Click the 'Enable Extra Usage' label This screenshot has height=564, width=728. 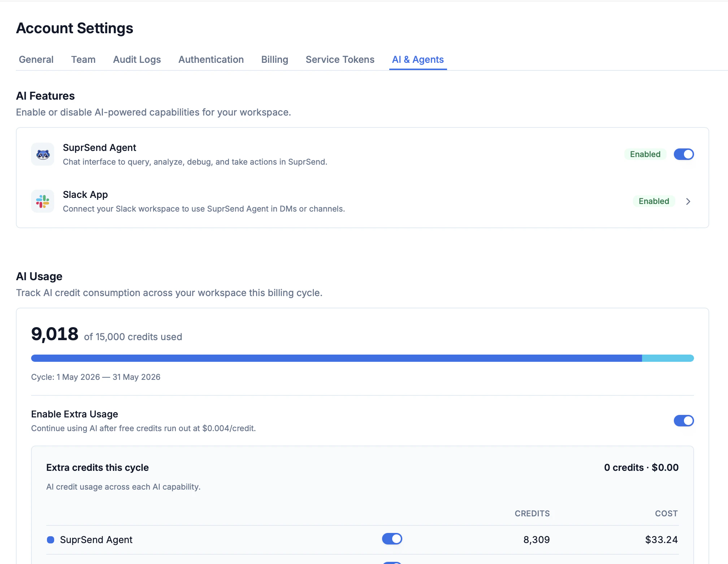74,414
